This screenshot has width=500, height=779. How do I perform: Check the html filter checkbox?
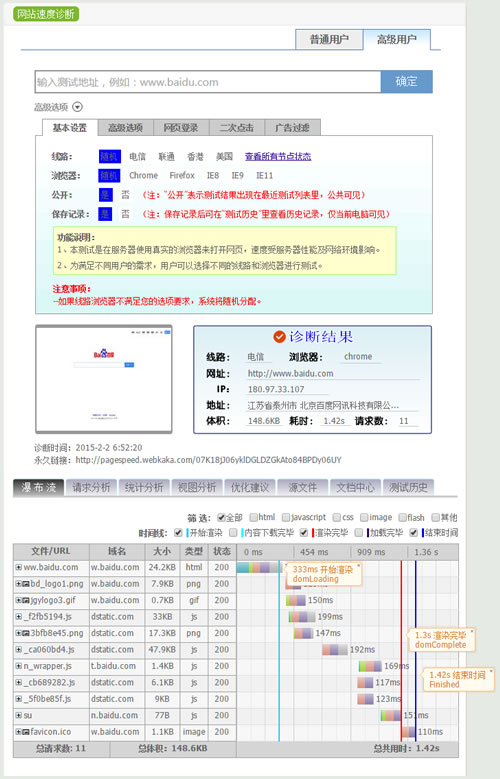pyautogui.click(x=253, y=518)
